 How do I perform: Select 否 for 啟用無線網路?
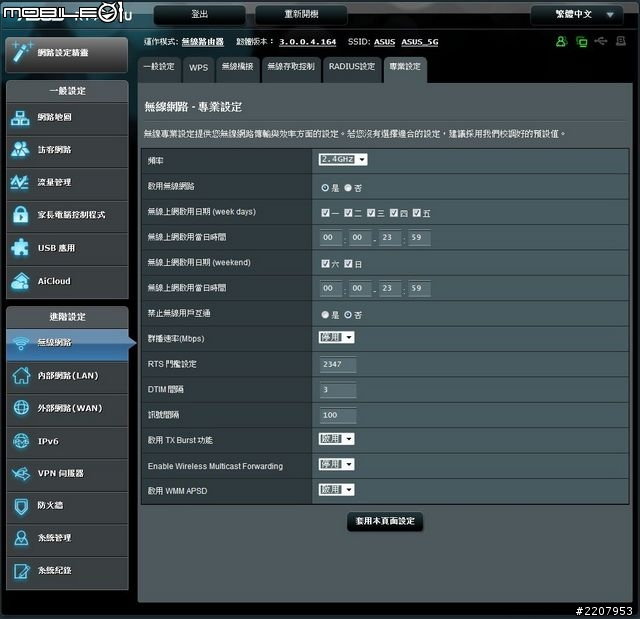tap(348, 187)
